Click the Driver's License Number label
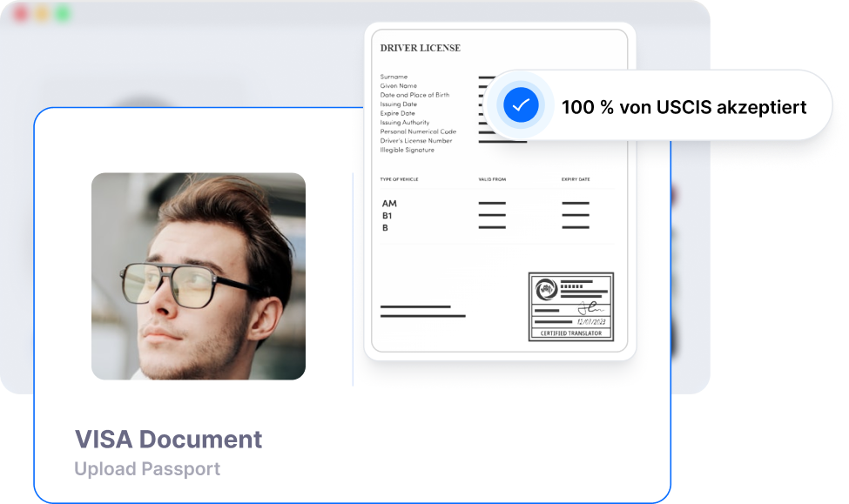 (x=416, y=140)
